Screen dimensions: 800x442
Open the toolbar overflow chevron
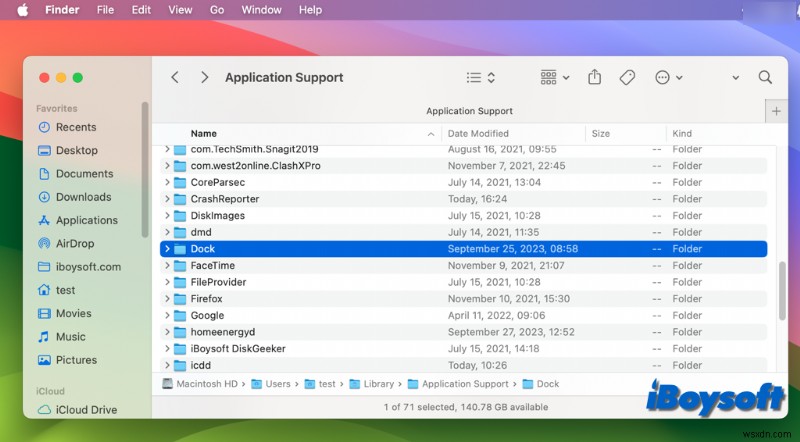coord(736,78)
